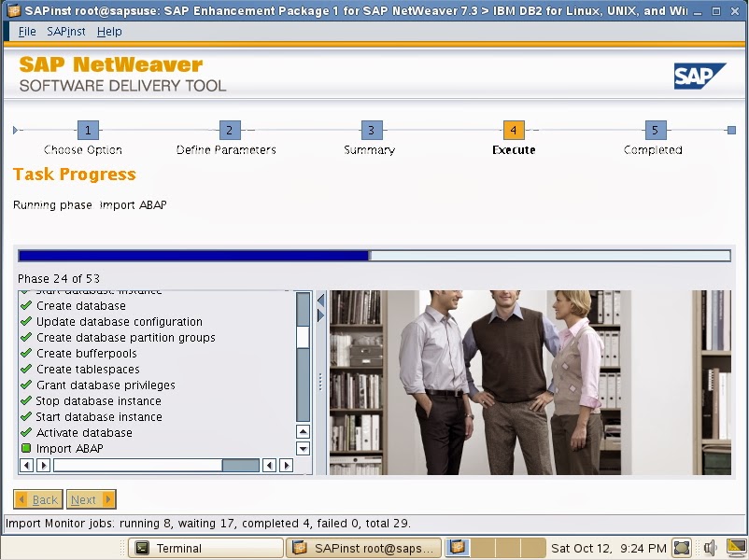The image size is (749, 560).
Task: Click the orange step 4 Execute indicator
Action: pyautogui.click(x=512, y=128)
